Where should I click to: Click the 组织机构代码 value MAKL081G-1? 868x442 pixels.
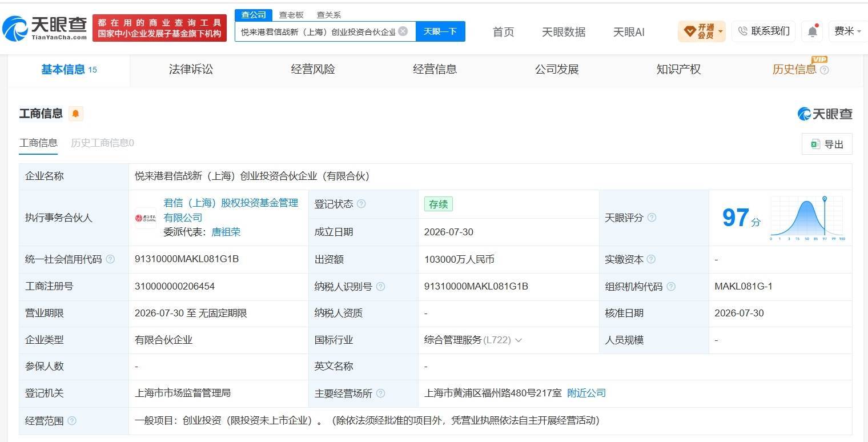click(x=744, y=287)
